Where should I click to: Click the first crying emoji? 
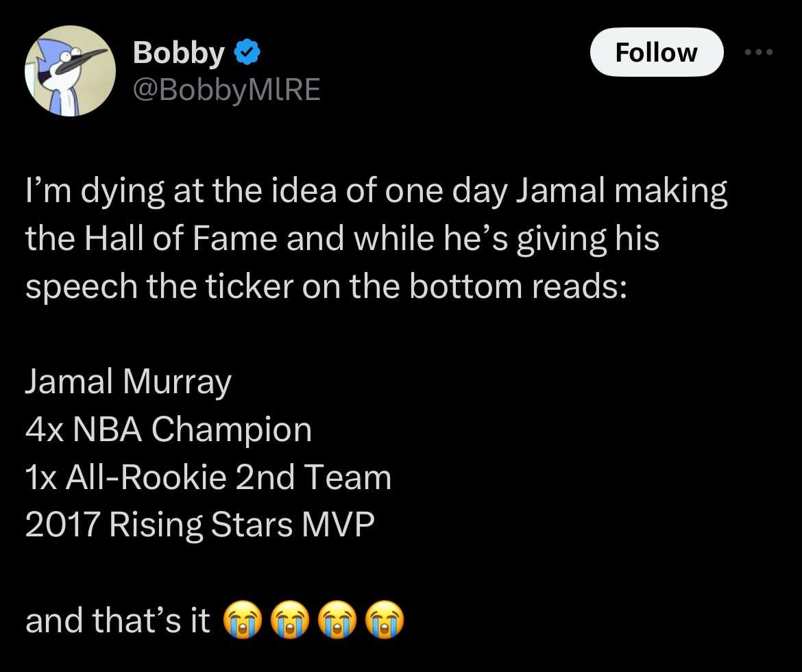click(243, 621)
